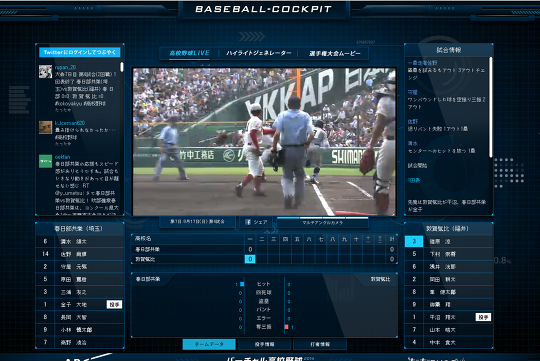Click the 春日部共栄（埼玉） team header
The image size is (540, 361).
click(x=79, y=229)
